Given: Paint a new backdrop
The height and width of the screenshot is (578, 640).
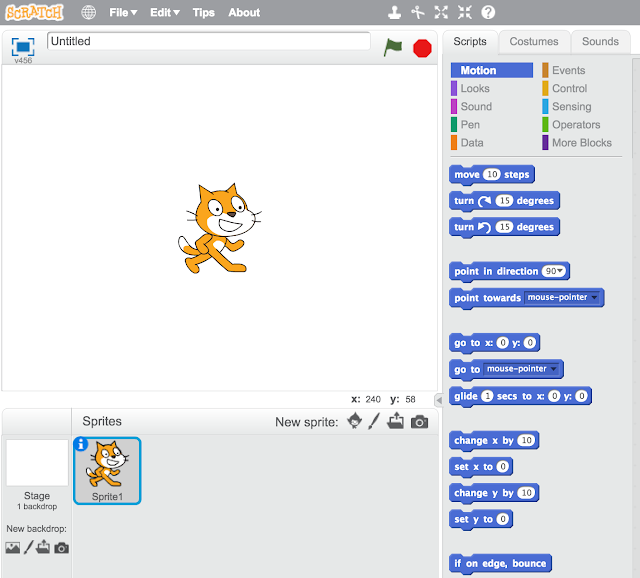Looking at the screenshot, I should [28, 547].
